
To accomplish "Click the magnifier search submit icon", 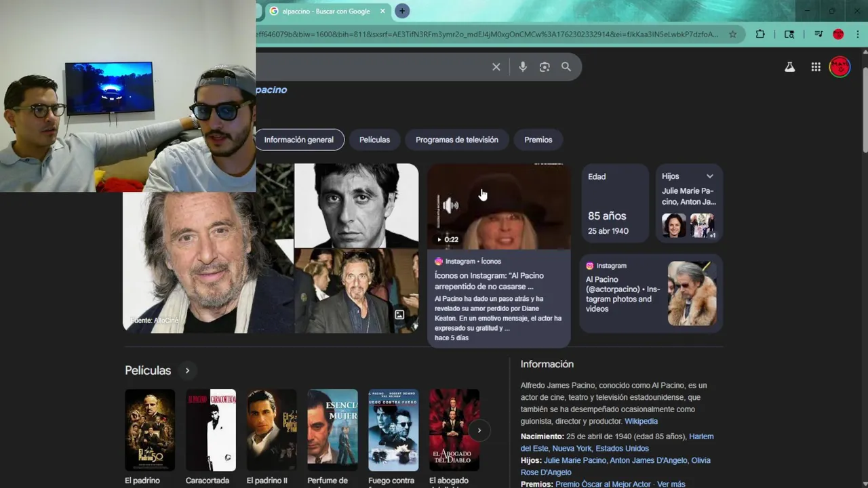I will [x=566, y=67].
